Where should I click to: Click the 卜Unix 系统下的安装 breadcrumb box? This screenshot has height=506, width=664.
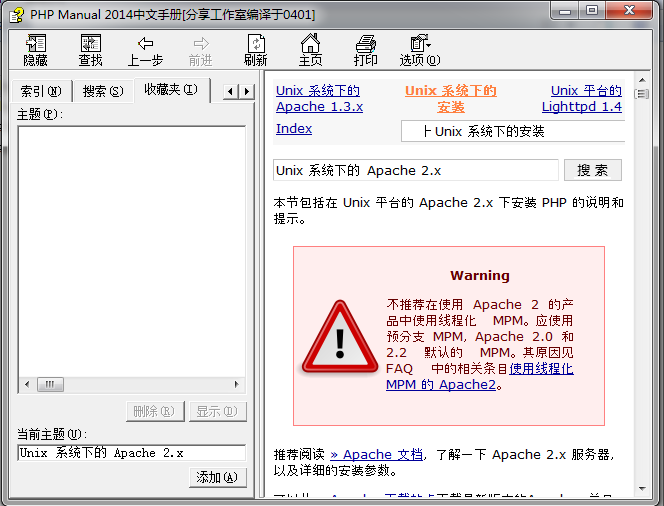tap(513, 131)
